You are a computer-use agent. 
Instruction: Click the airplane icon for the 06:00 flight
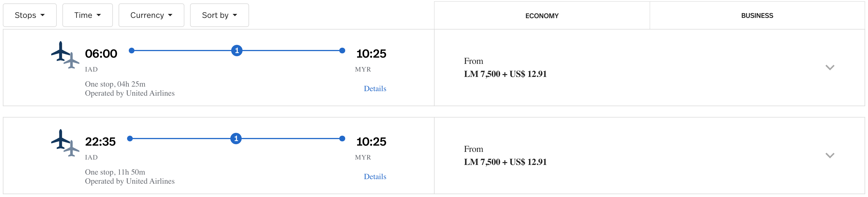pos(65,55)
